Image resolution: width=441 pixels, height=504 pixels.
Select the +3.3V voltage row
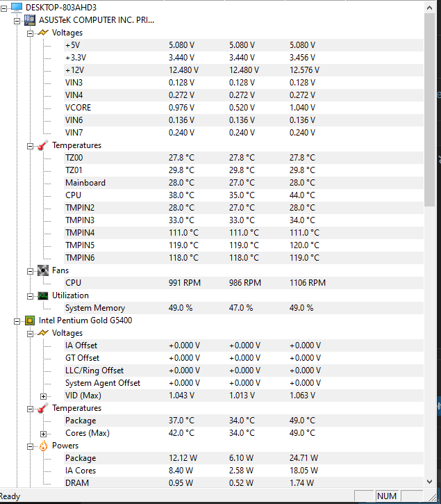(x=244, y=58)
